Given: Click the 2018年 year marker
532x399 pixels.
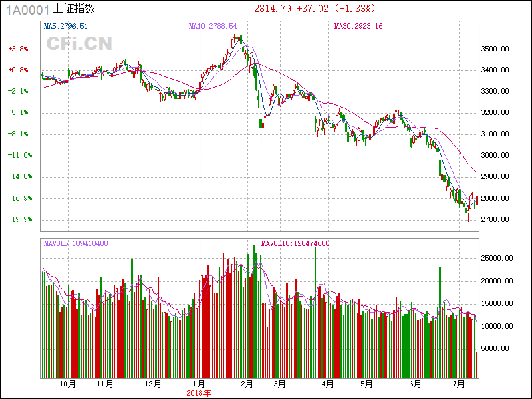Looking at the screenshot, I should (x=198, y=393).
